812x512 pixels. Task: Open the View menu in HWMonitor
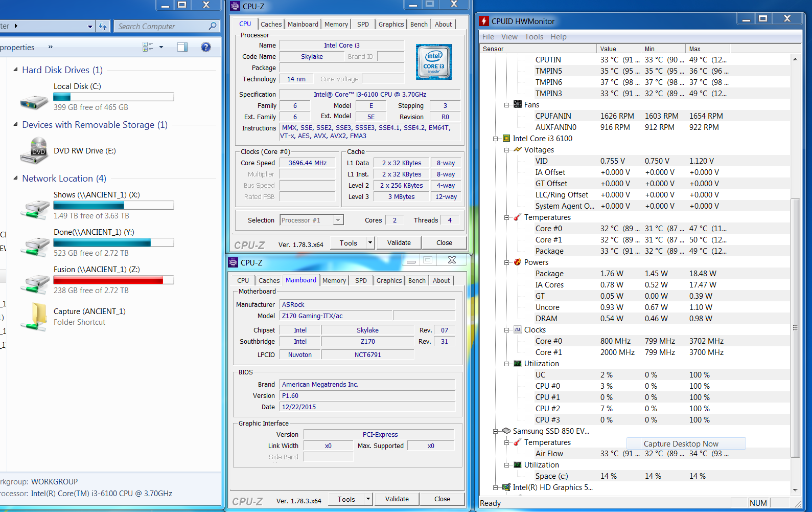[509, 37]
